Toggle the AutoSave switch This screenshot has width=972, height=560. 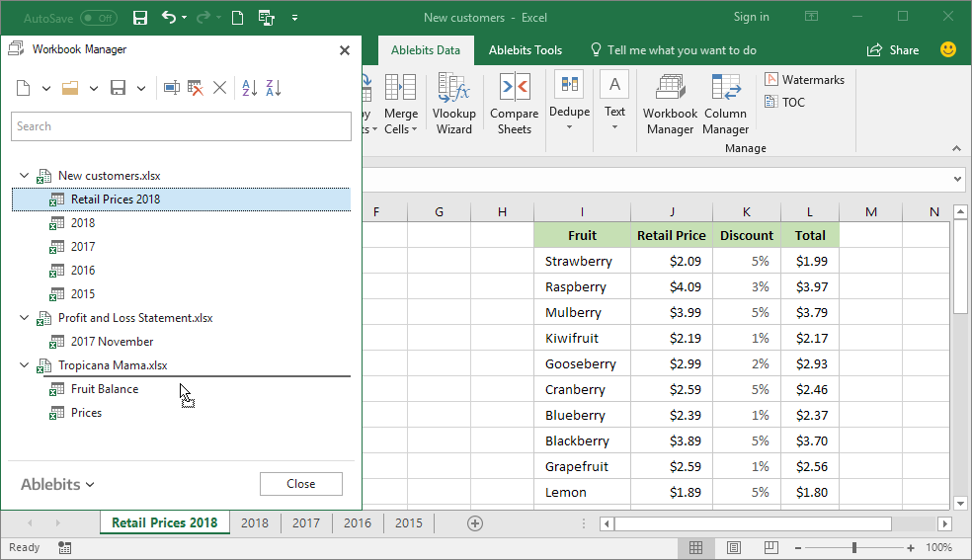coord(98,18)
